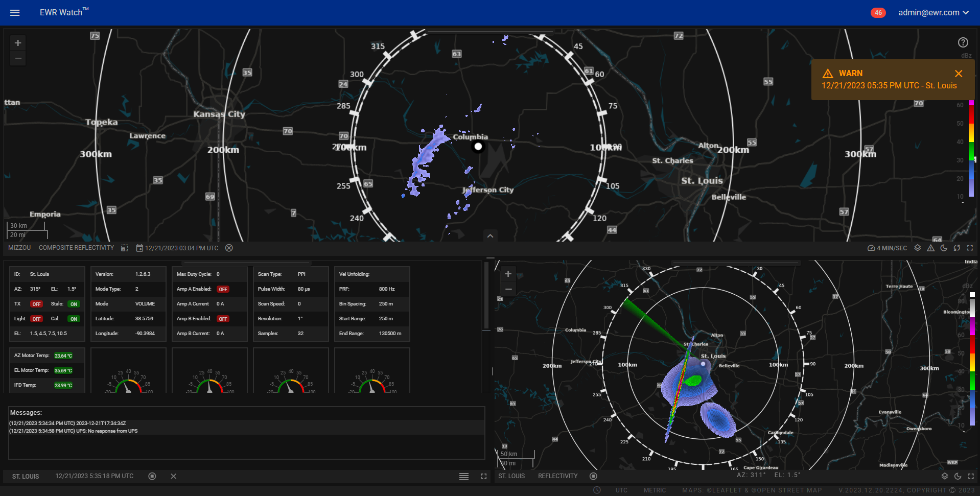Open the map layers icon on Mizzou toolbar
This screenshot has height=496, width=980.
(x=918, y=248)
